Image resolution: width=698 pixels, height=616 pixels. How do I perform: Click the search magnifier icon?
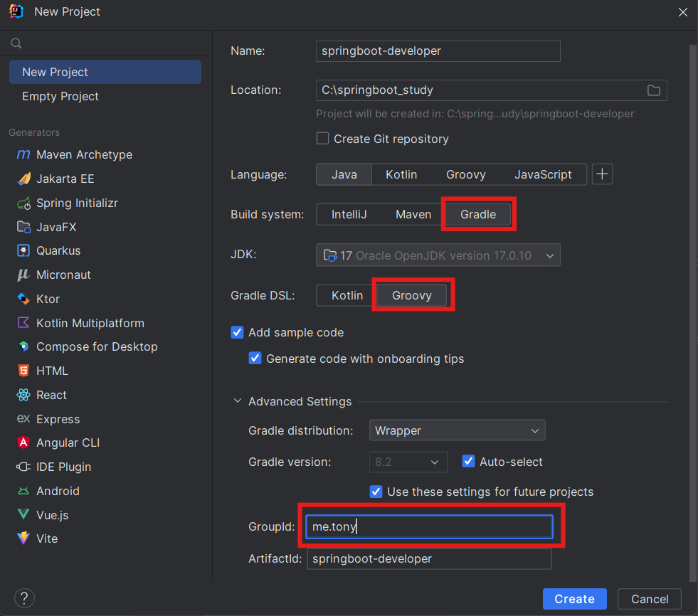pyautogui.click(x=16, y=43)
